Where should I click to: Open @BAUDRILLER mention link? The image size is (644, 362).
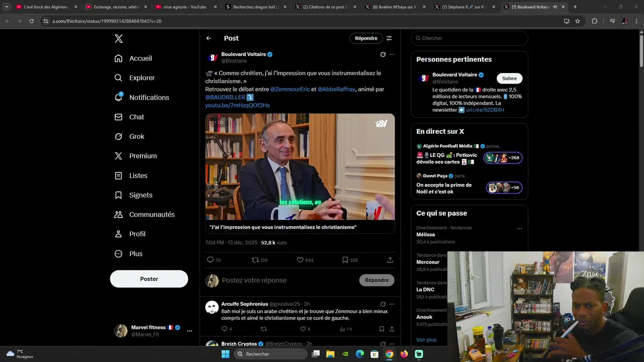click(225, 98)
